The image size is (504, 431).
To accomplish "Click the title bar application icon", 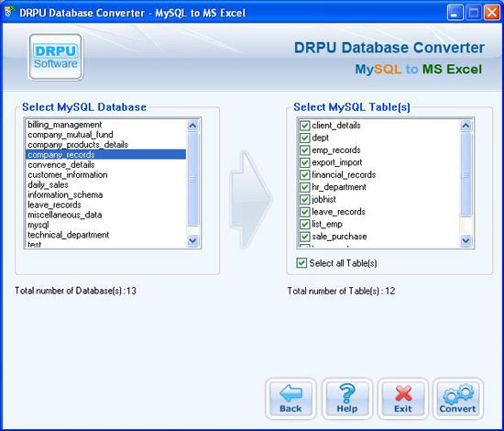I will pyautogui.click(x=10, y=12).
